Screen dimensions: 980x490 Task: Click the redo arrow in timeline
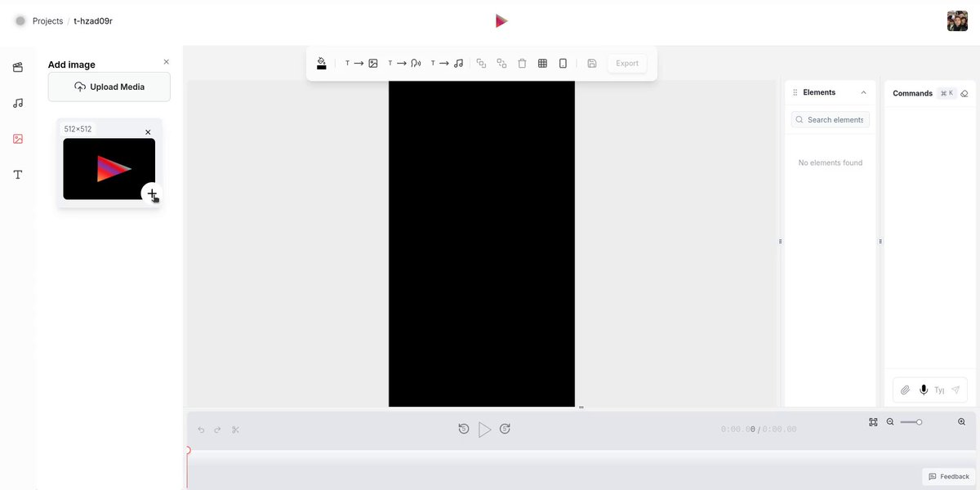click(x=217, y=430)
